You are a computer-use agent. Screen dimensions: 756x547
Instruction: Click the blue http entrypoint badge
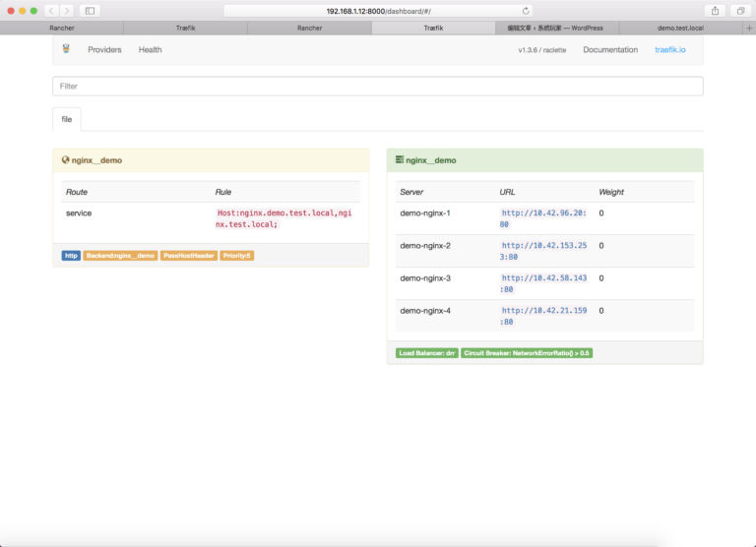click(71, 256)
